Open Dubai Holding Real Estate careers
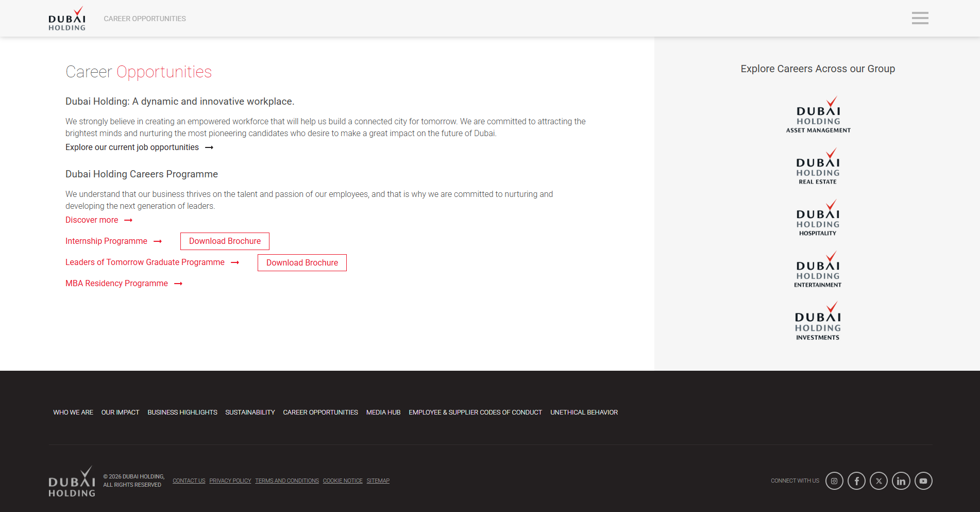Viewport: 980px width, 512px height. (x=818, y=167)
